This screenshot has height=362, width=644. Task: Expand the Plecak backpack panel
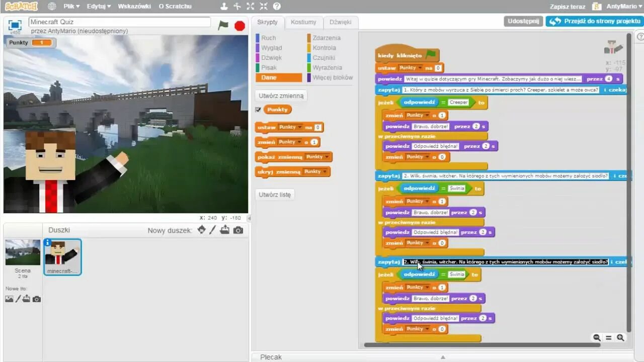click(443, 357)
